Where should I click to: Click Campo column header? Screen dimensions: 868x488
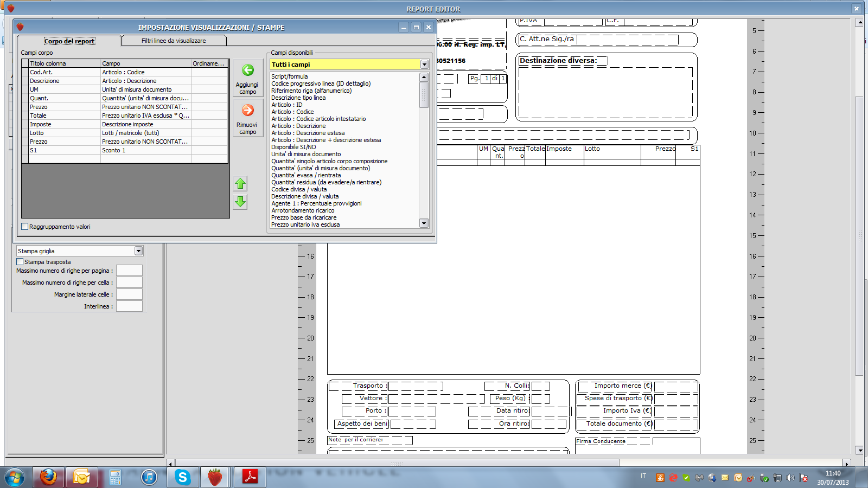click(x=146, y=63)
